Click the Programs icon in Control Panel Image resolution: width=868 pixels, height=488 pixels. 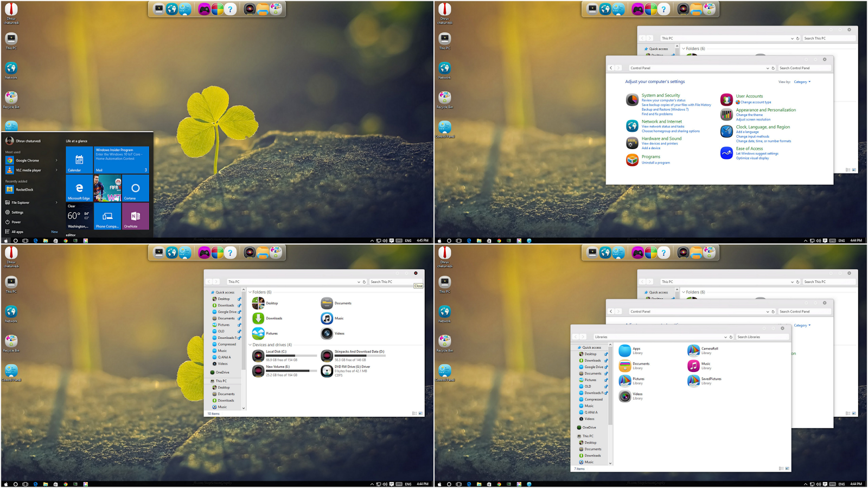tap(632, 160)
